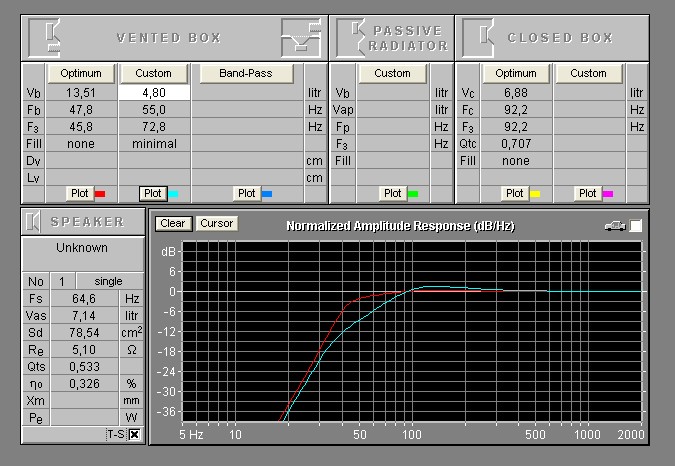
Task: Click the magenta color swatch for closed custom
Action: coord(608,193)
